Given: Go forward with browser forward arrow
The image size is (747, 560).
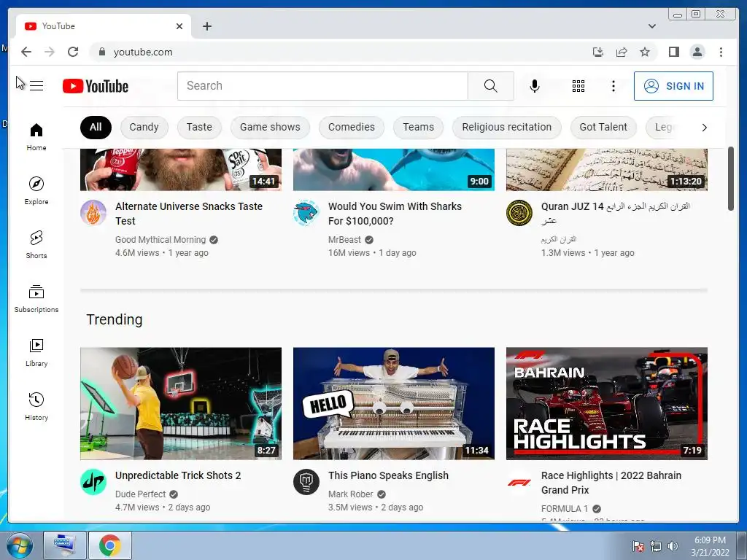Looking at the screenshot, I should (x=50, y=52).
